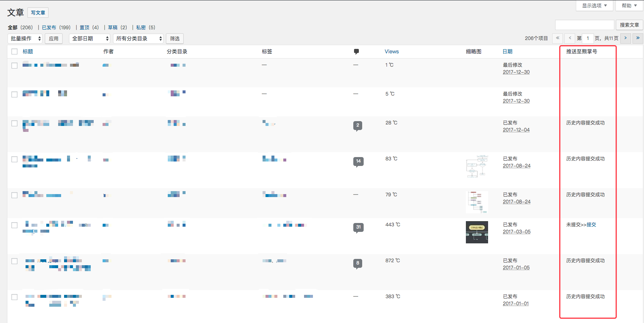
Task: Filter by 已发布 (199) articles
Action: click(x=56, y=27)
